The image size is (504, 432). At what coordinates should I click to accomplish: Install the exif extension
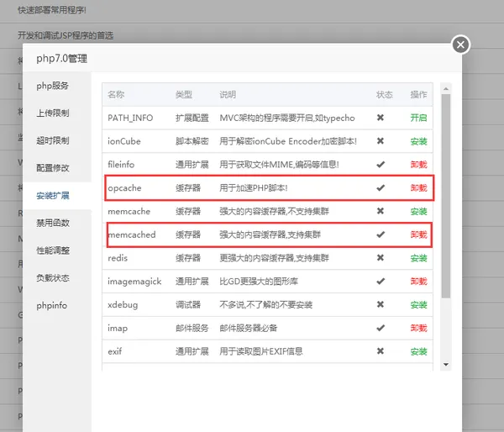(418, 351)
